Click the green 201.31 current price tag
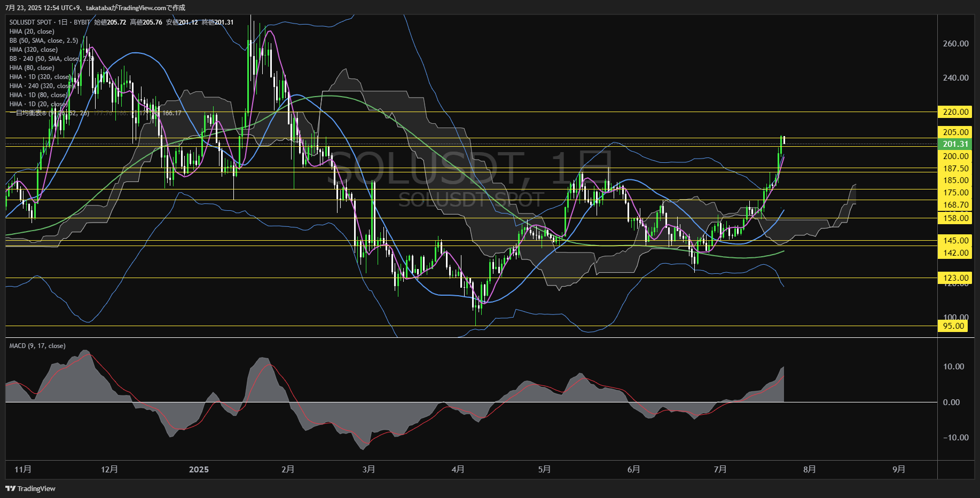Screen dimensions: 980x498 [x=955, y=144]
